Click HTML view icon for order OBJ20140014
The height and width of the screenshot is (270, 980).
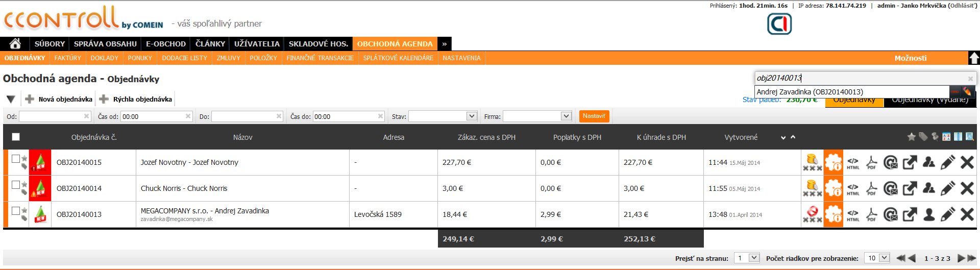(853, 189)
